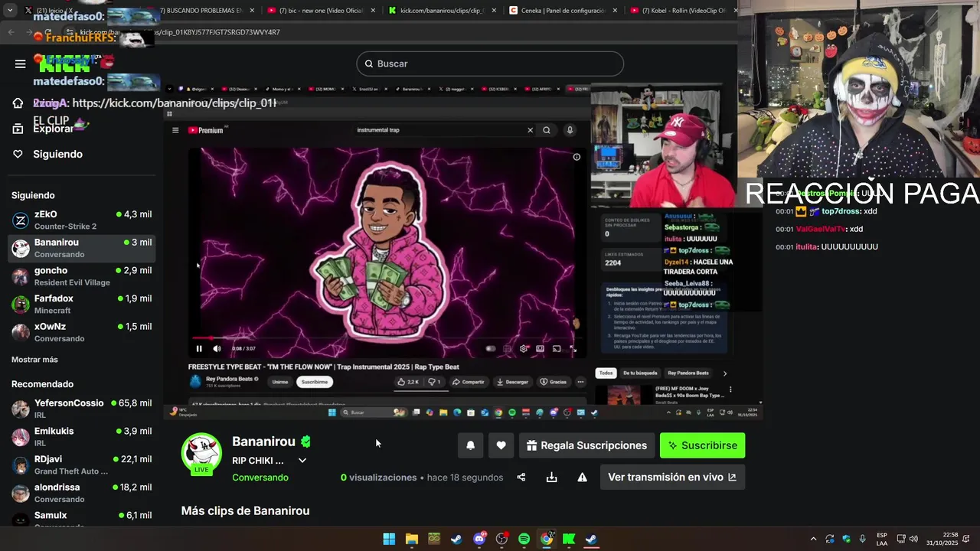Switch to Google Chrome in the taskbar
Image resolution: width=980 pixels, height=551 pixels.
click(x=547, y=539)
